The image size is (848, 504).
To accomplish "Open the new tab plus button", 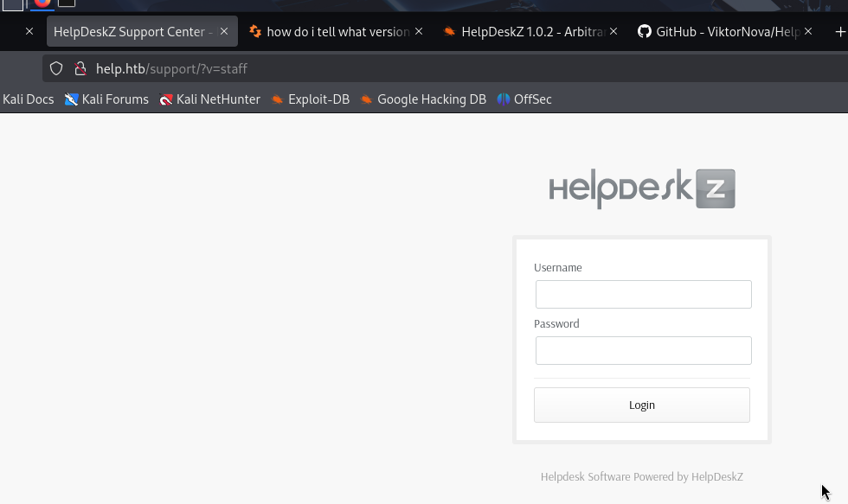I will [x=839, y=32].
